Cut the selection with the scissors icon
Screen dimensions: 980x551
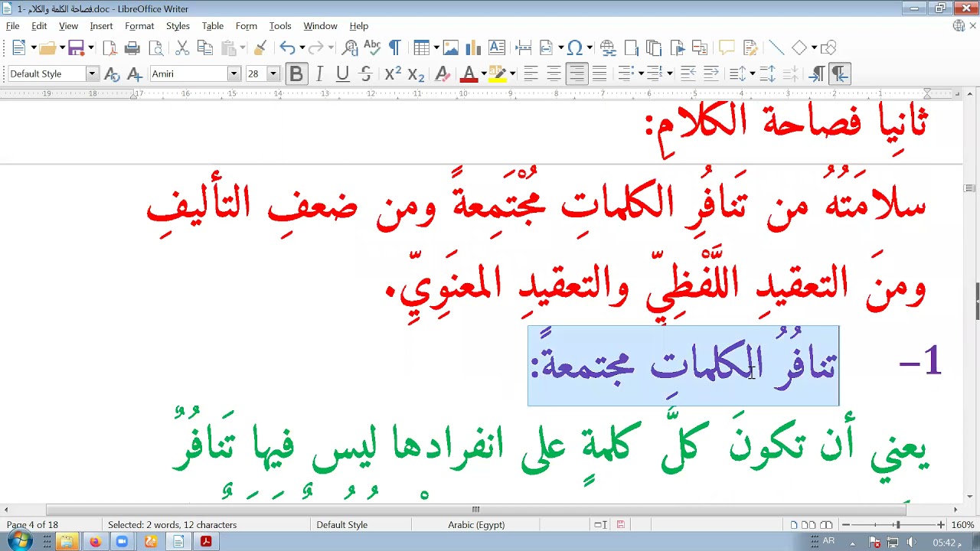pos(182,48)
